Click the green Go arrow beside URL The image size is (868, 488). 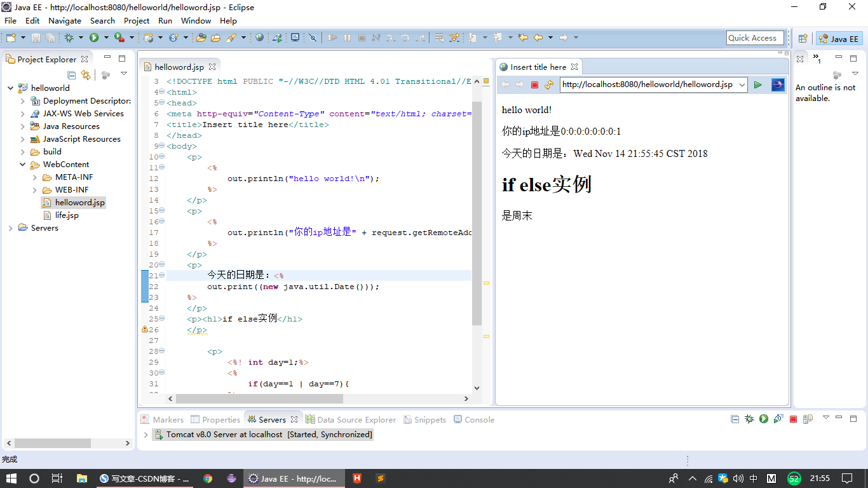click(x=757, y=85)
